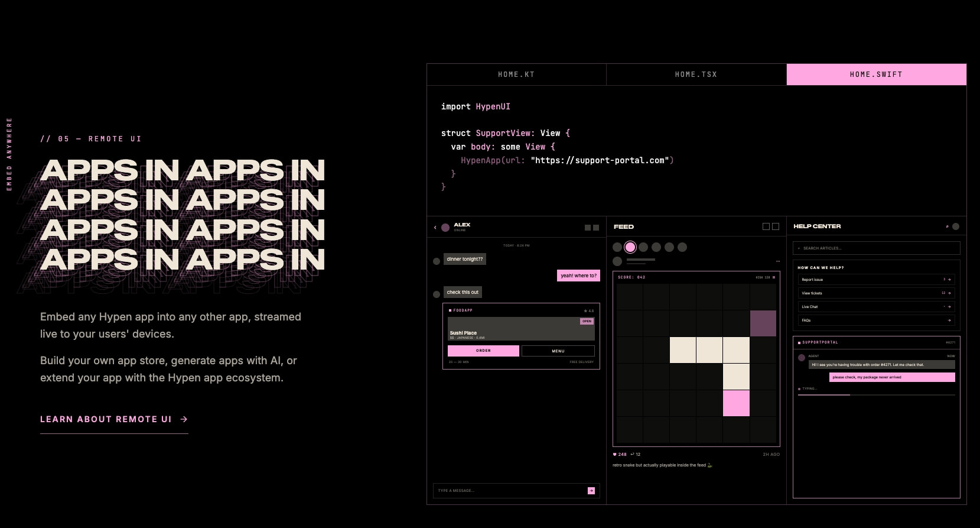Click the "HOW CAN WE HELP?" heading

(821, 268)
